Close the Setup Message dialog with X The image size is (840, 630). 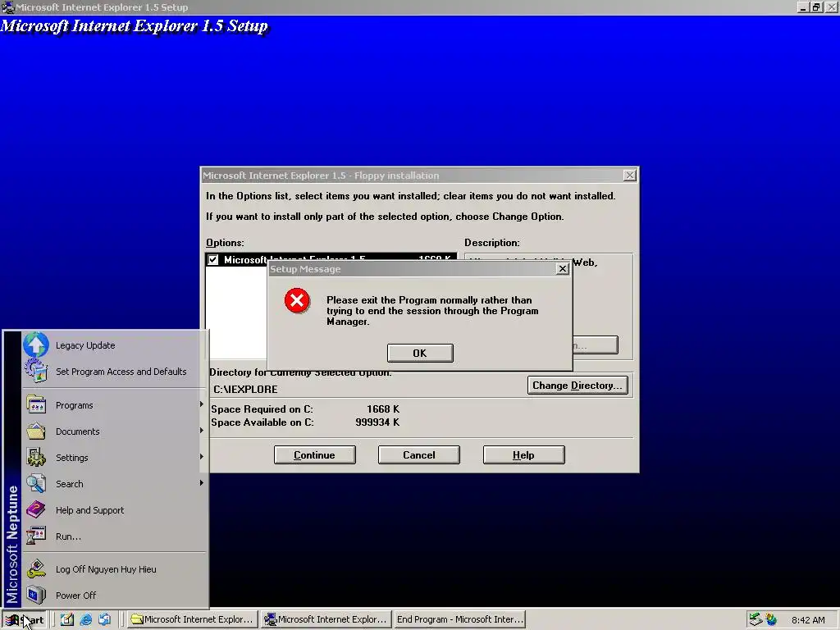tap(562, 269)
